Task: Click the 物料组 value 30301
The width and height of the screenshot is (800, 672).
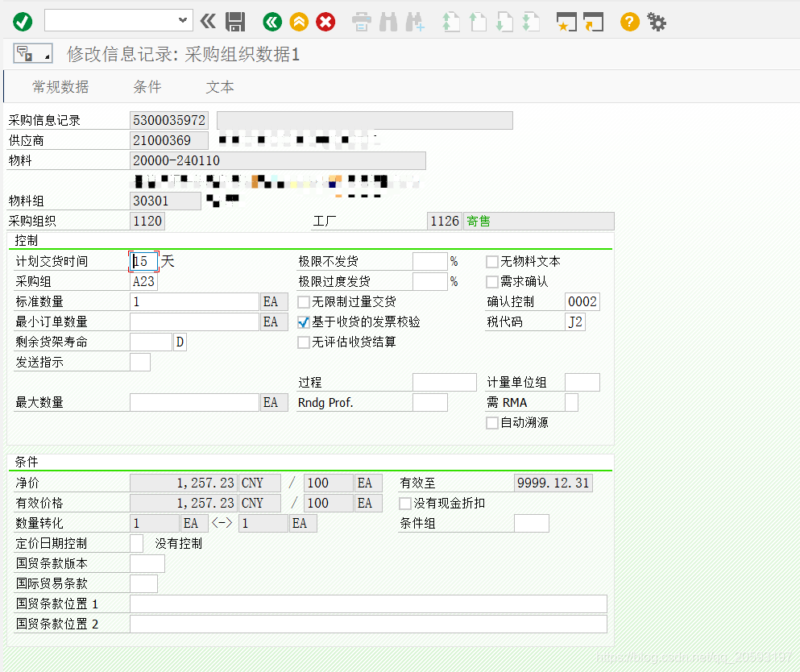Action: (165, 201)
